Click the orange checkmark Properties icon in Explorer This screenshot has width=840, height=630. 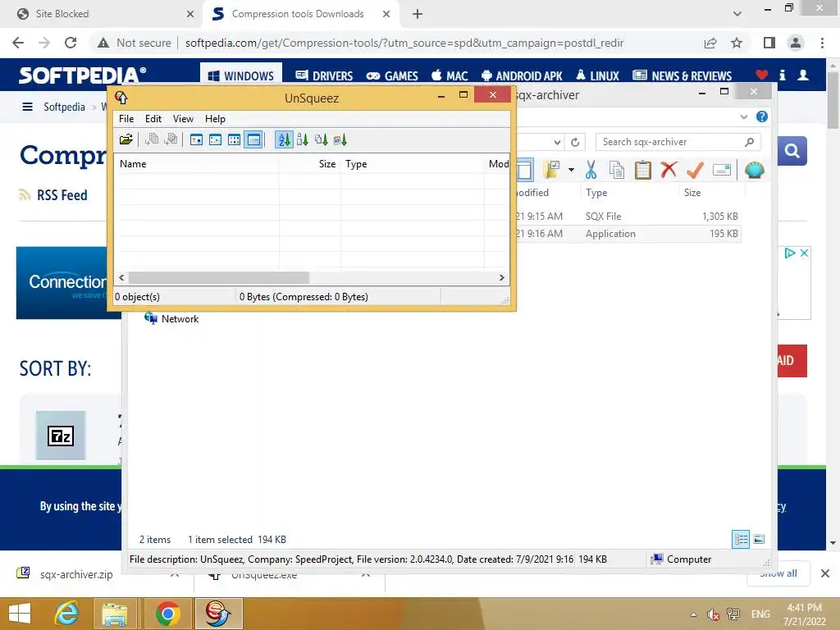(x=695, y=170)
